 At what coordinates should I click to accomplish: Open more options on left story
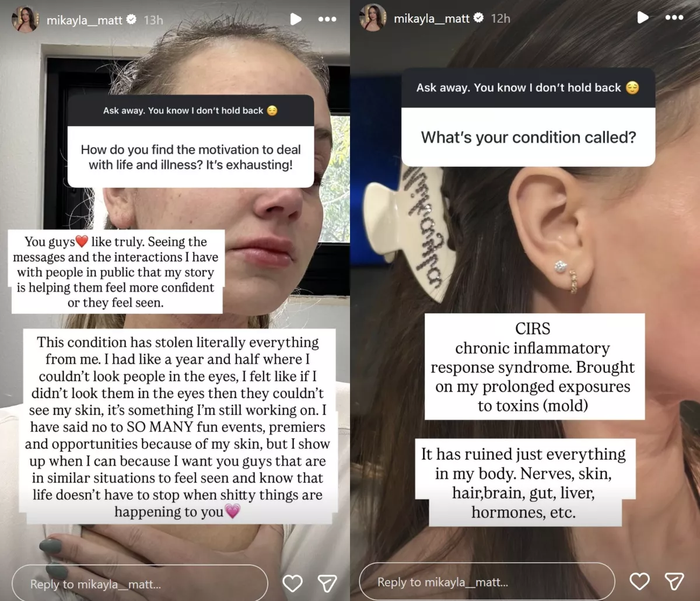327,19
